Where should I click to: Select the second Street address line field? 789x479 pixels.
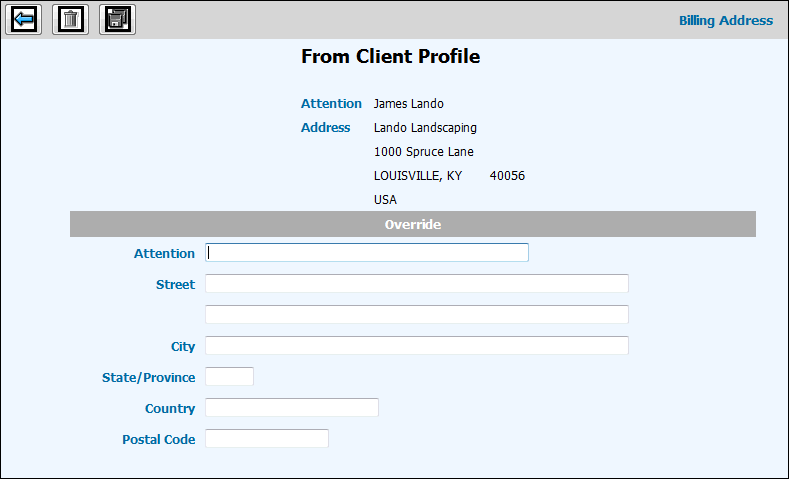(416, 315)
